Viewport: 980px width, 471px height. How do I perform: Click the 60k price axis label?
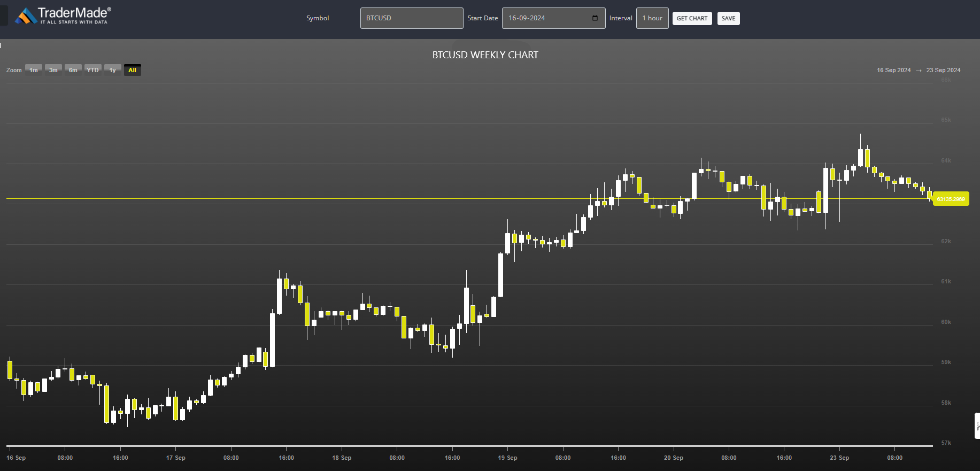pyautogui.click(x=946, y=322)
